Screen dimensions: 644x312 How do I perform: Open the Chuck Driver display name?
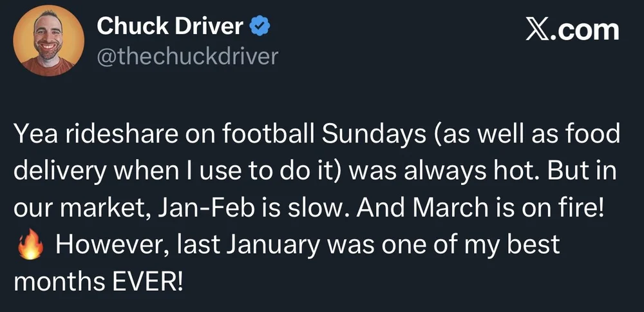point(170,27)
